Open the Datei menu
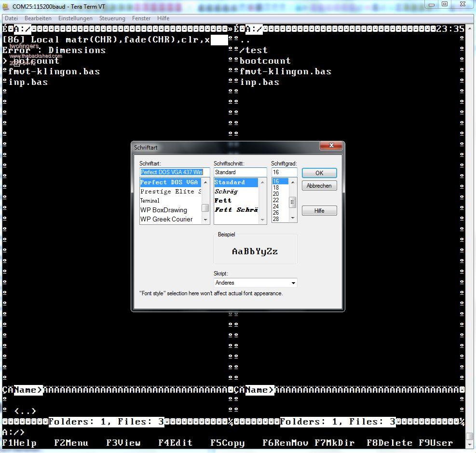476x453 pixels. click(x=11, y=18)
